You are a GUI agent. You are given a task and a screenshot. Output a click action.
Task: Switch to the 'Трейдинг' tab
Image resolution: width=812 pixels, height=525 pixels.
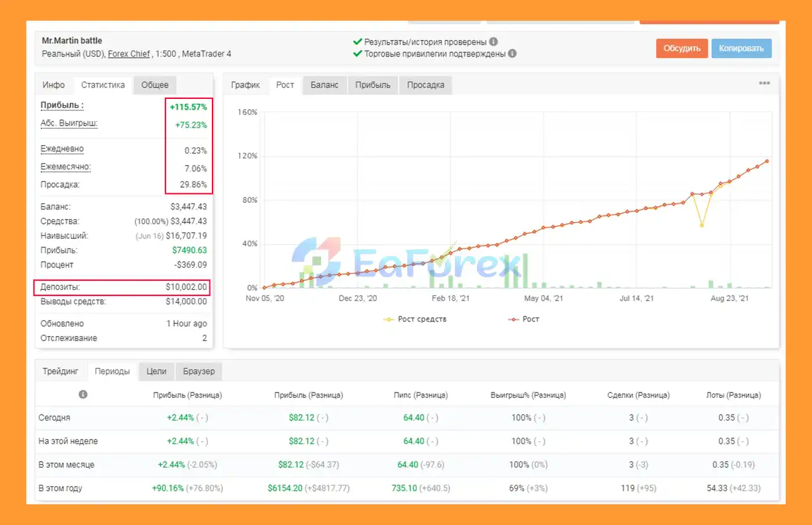(61, 371)
